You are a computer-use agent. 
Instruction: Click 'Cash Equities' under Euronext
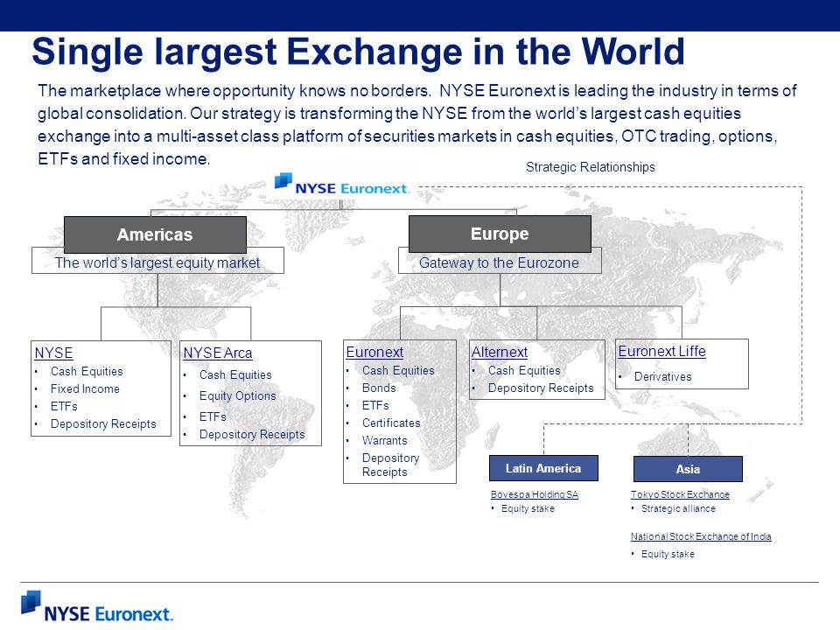coord(398,370)
